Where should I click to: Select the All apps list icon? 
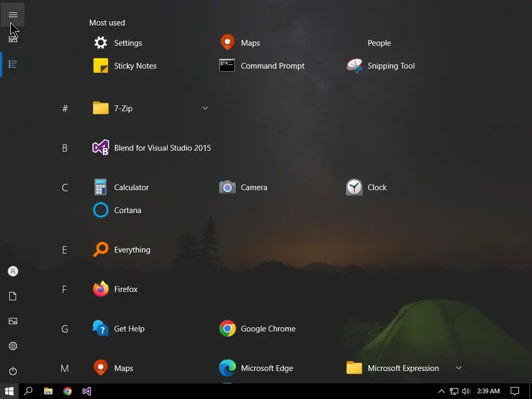click(x=12, y=64)
